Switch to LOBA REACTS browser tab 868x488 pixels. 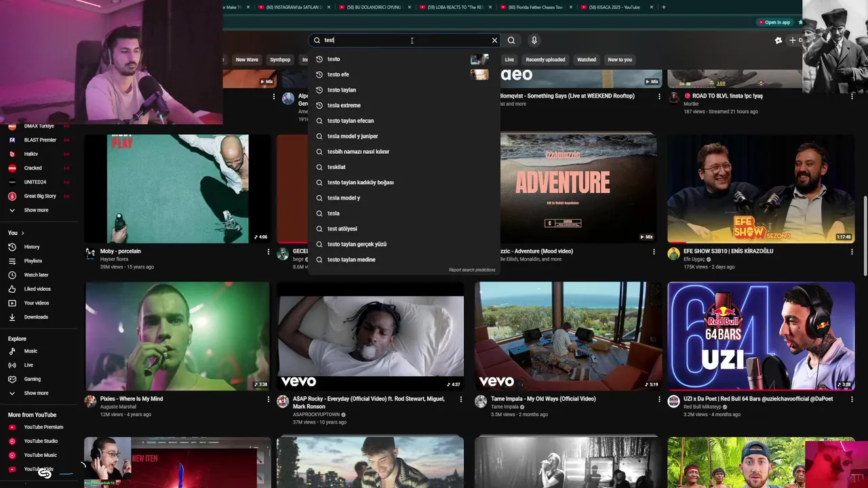[456, 7]
